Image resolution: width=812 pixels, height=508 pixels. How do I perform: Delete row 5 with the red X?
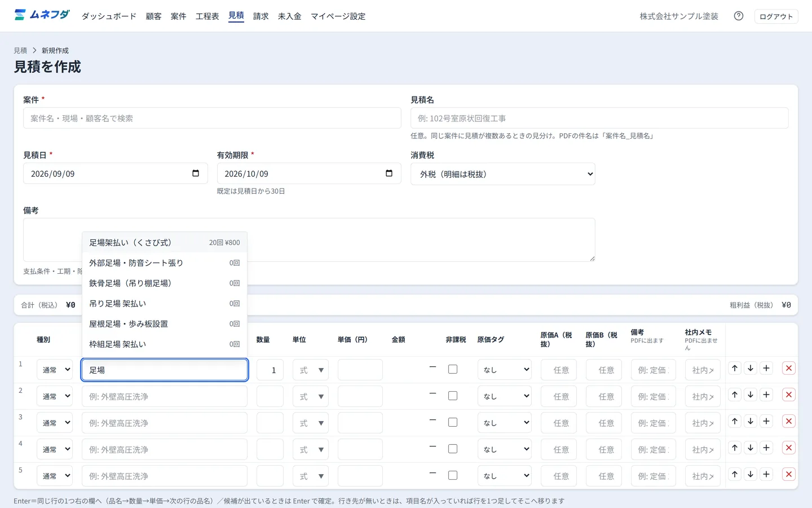click(x=789, y=474)
